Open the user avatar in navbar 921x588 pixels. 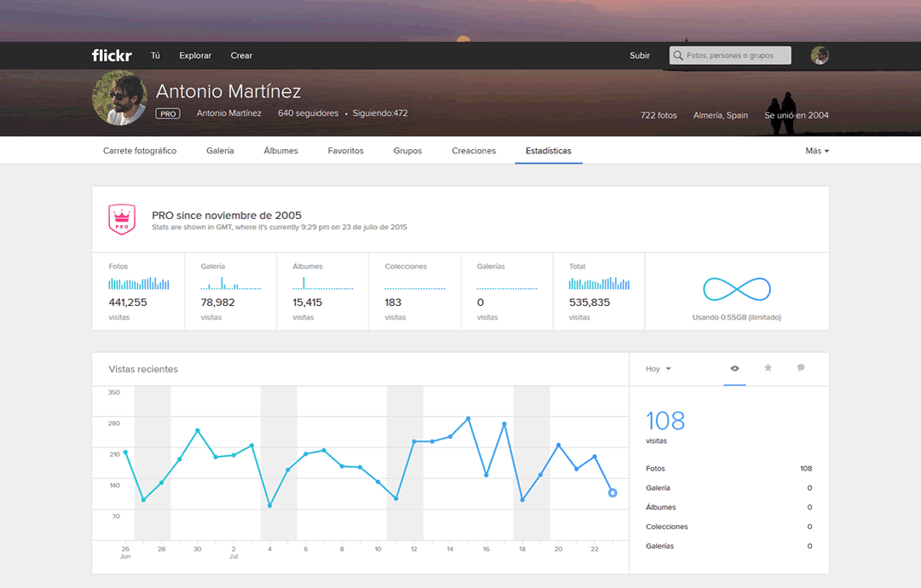point(820,55)
